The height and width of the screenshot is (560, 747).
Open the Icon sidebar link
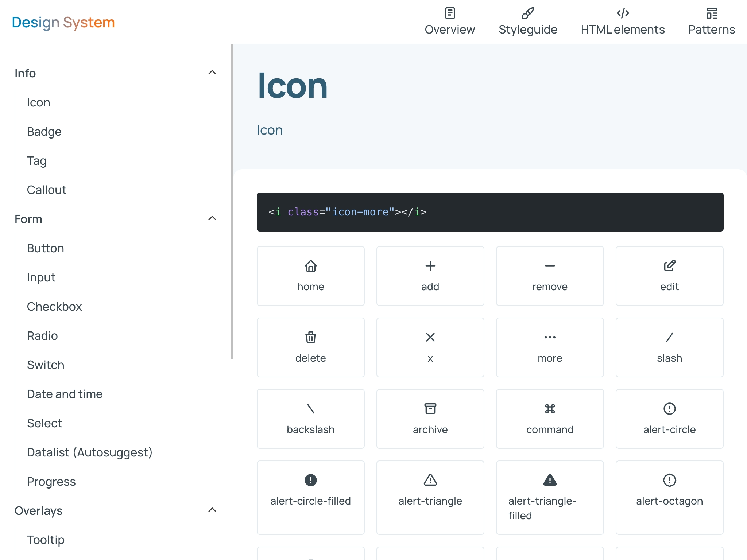(x=38, y=102)
